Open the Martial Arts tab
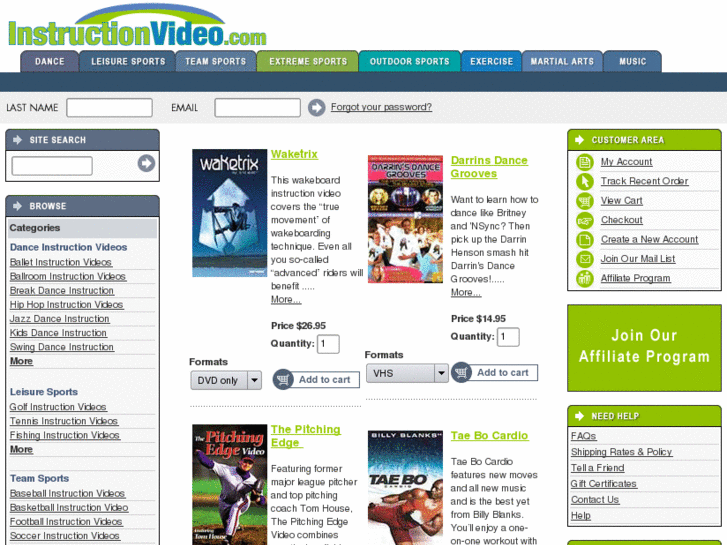Image resolution: width=727 pixels, height=545 pixels. pos(562,61)
